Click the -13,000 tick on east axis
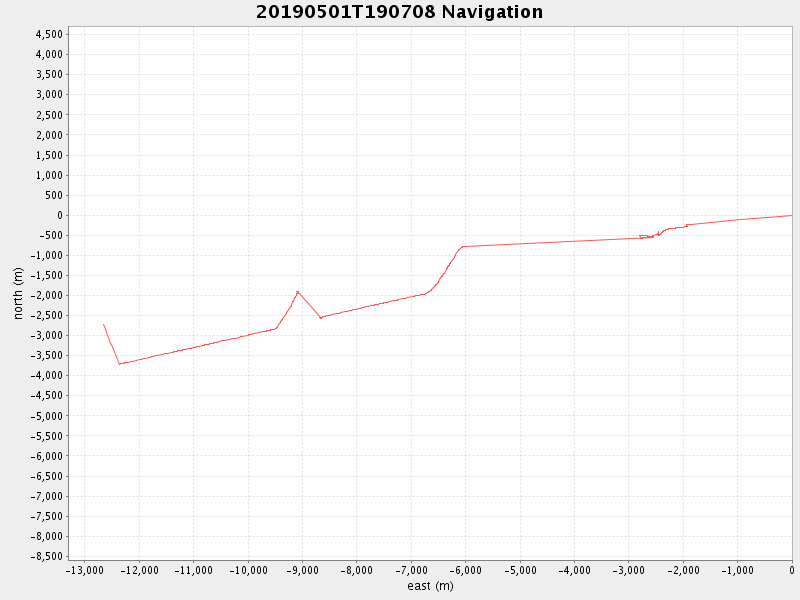Screen dimensions: 800x600 point(85,570)
